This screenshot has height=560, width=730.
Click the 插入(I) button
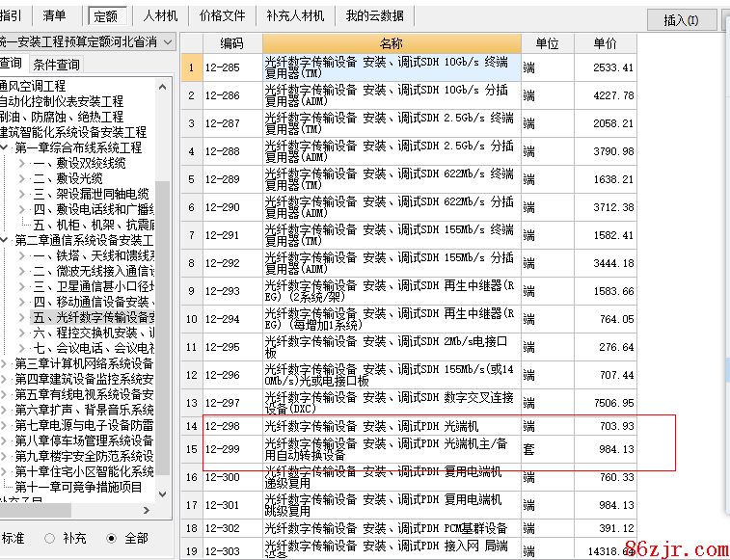[681, 19]
